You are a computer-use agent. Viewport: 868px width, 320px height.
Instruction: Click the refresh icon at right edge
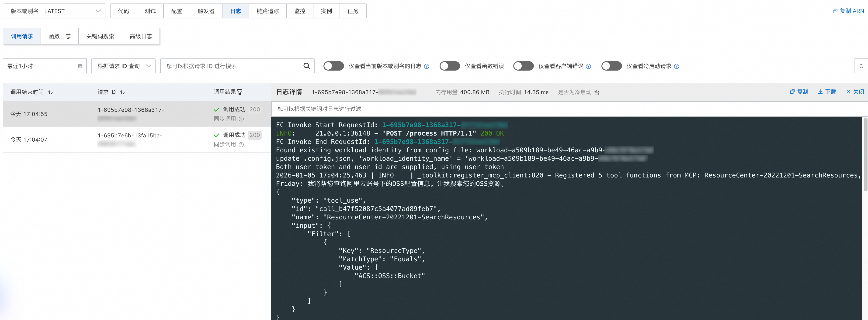[861, 66]
